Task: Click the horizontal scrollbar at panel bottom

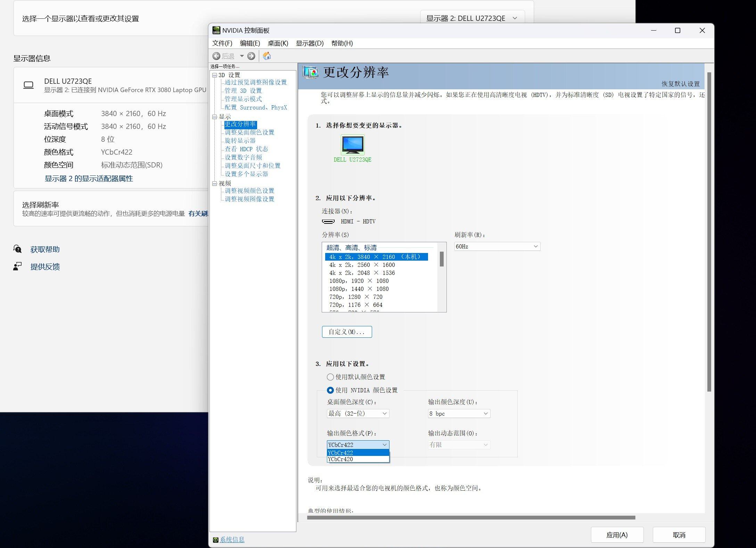Action: [x=471, y=517]
